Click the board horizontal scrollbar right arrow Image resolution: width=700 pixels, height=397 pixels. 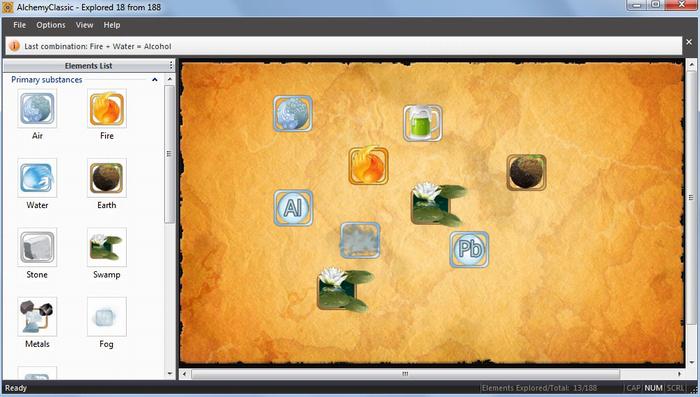[679, 374]
